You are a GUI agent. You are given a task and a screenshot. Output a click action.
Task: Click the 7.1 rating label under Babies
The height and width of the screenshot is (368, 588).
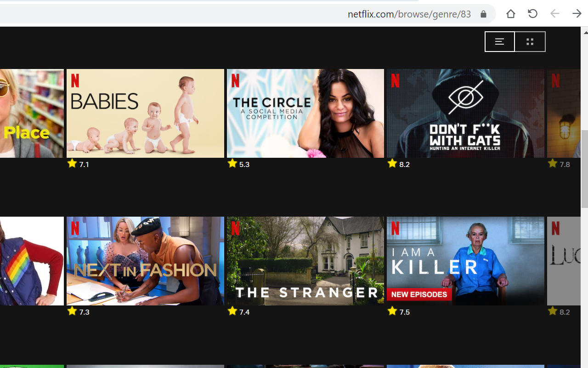pyautogui.click(x=84, y=164)
